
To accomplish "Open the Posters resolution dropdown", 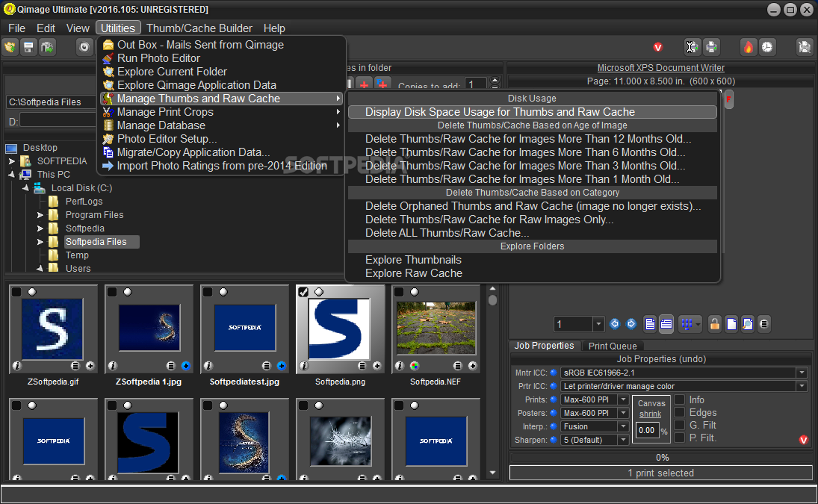I will pos(623,413).
